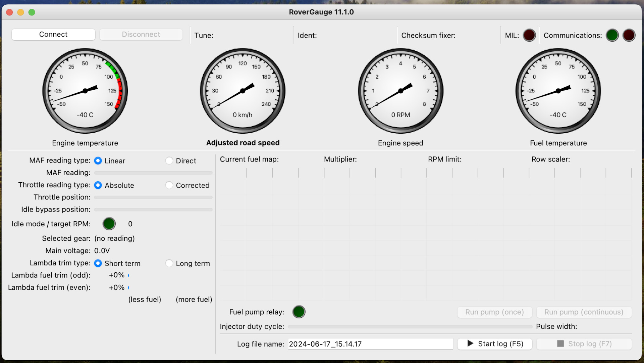Click the MAF reading progress bar
The height and width of the screenshot is (363, 644).
coord(153,173)
